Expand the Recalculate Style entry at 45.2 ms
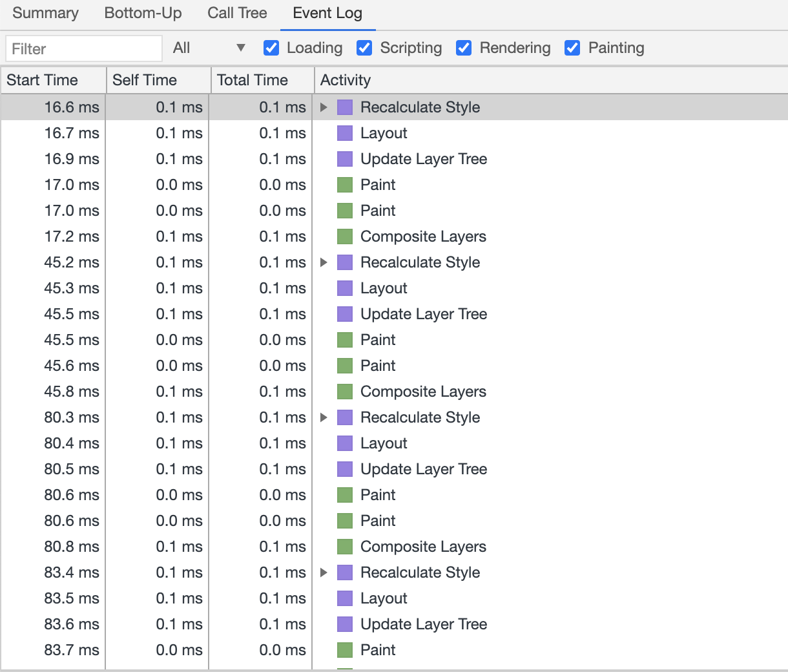 coord(324,262)
